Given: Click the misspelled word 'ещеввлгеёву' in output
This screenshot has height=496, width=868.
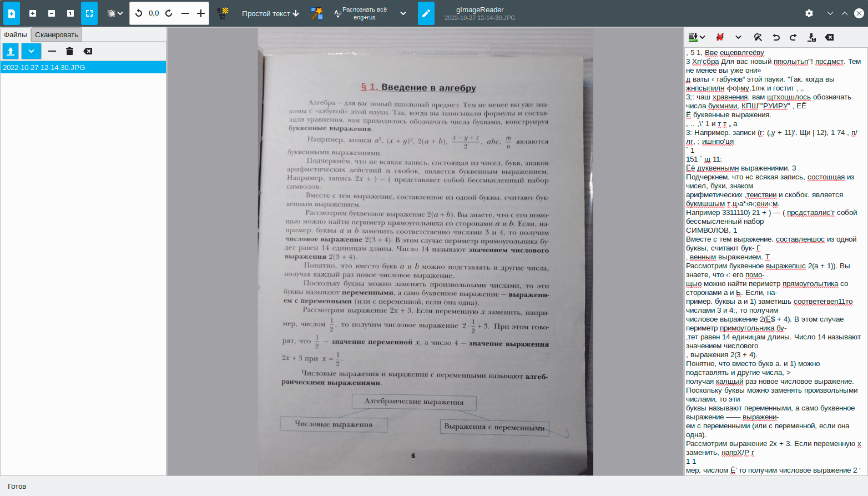Looking at the screenshot, I should coord(742,53).
